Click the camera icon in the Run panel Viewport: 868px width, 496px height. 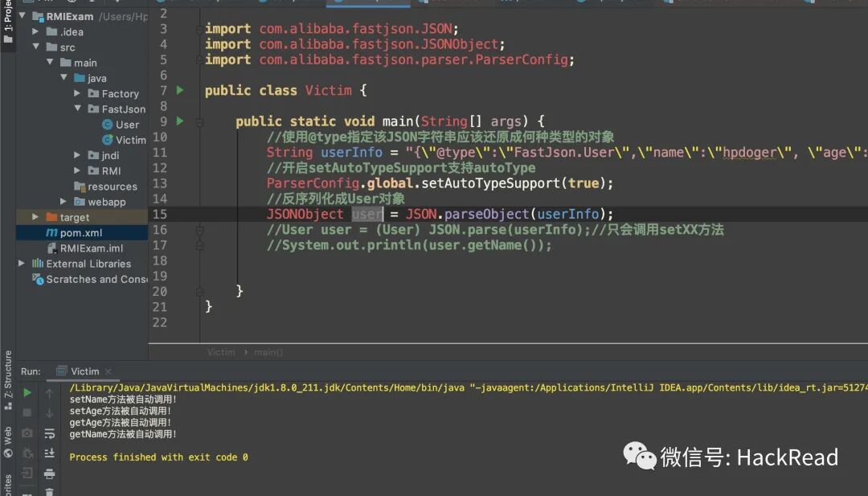click(27, 432)
